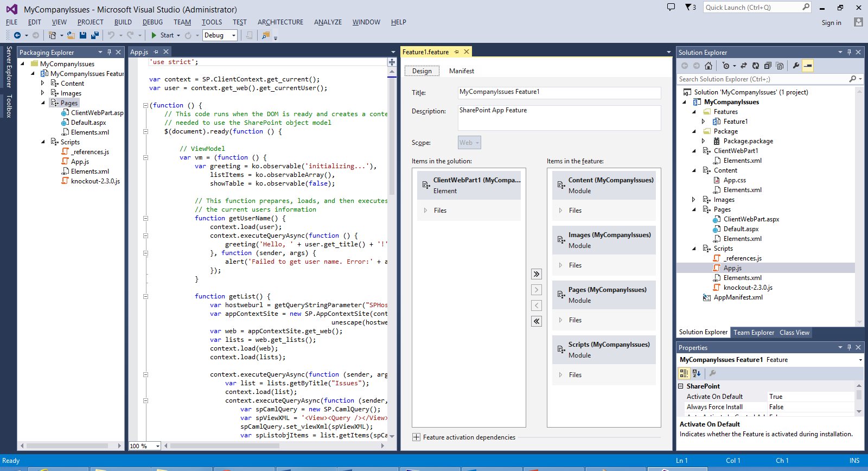Click in the Search Solution Explorer field
Image resolution: width=868 pixels, height=471 pixels.
tap(762, 79)
